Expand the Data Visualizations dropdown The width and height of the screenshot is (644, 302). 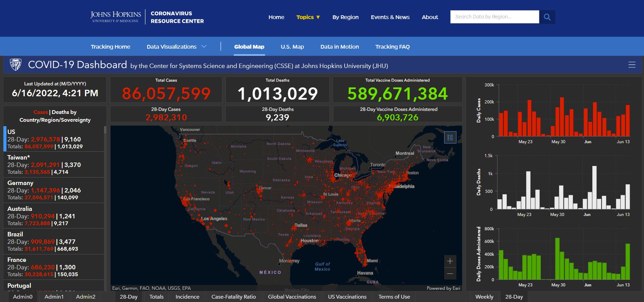[x=176, y=47]
